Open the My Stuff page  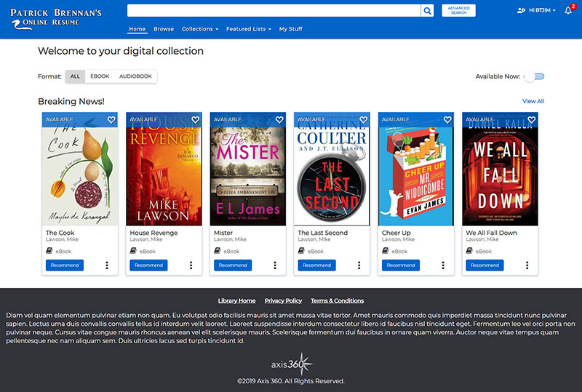(x=291, y=29)
